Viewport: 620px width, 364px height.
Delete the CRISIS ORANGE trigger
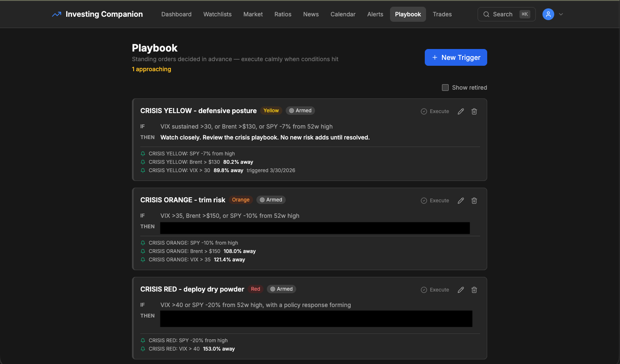474,201
